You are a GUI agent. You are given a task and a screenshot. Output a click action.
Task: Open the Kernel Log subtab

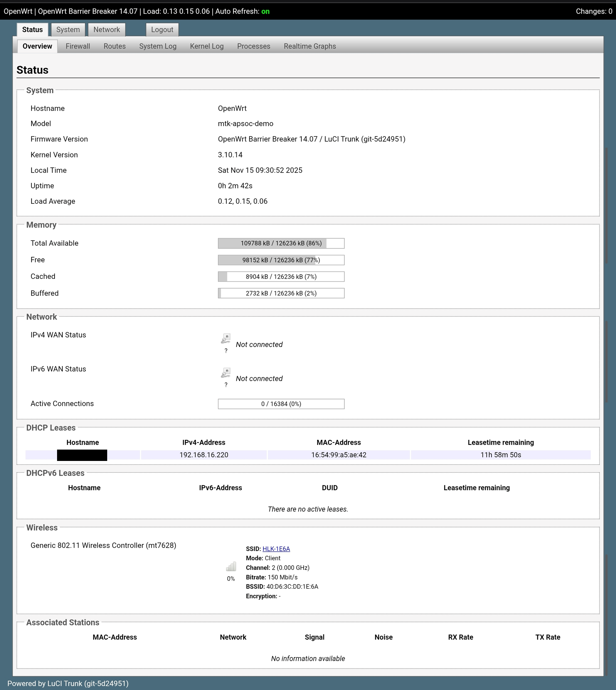click(206, 46)
